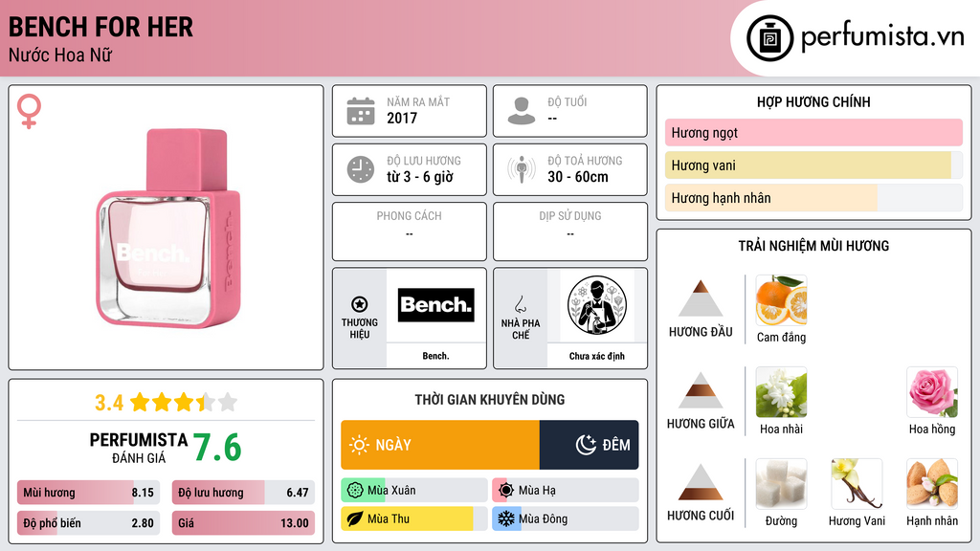Image resolution: width=980 pixels, height=551 pixels.
Task: Click the pink female gender symbol
Action: (29, 111)
